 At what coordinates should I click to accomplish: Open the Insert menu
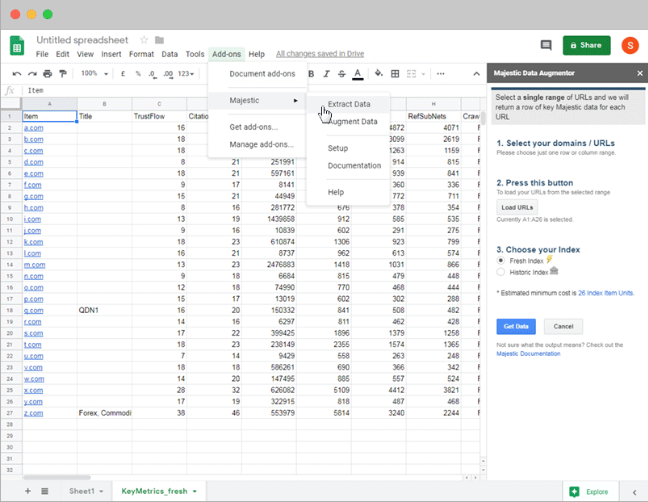coord(111,54)
